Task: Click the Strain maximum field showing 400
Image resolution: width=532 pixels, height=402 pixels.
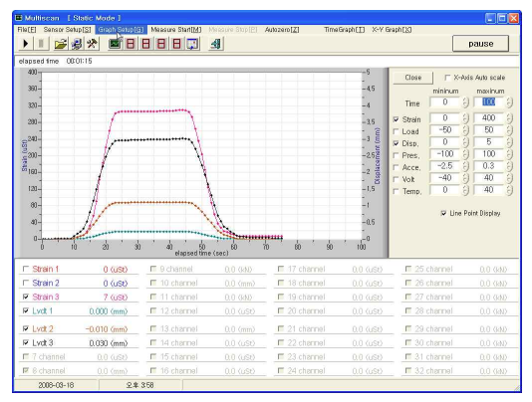Action: pos(489,118)
